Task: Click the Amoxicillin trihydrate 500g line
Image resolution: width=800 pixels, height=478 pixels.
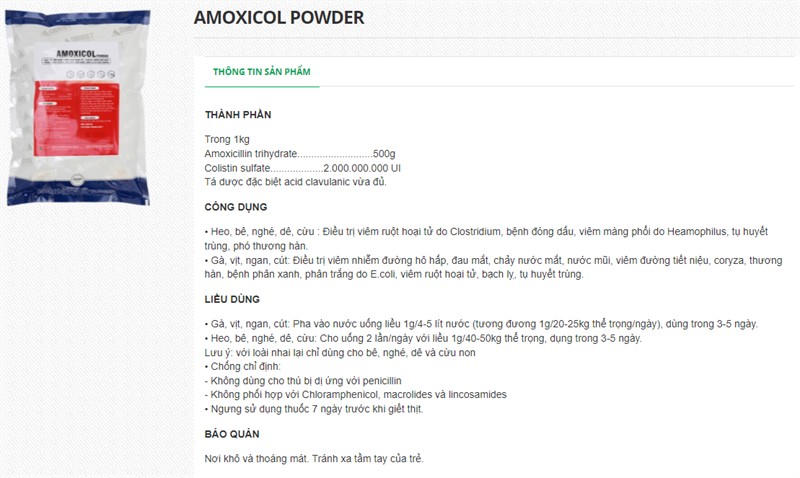Action: tap(300, 154)
